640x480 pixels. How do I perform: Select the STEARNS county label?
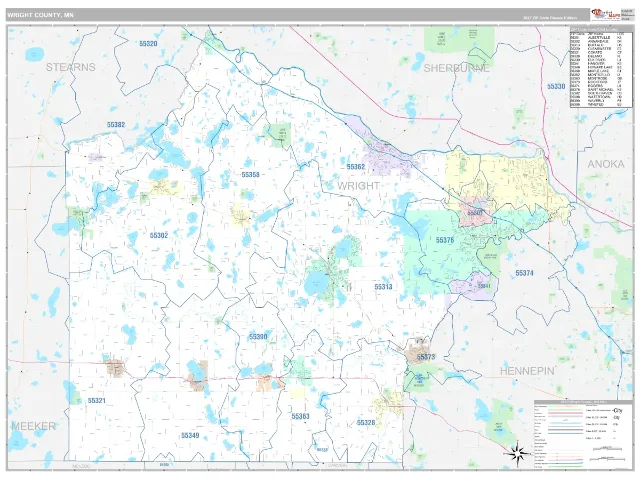pyautogui.click(x=71, y=67)
